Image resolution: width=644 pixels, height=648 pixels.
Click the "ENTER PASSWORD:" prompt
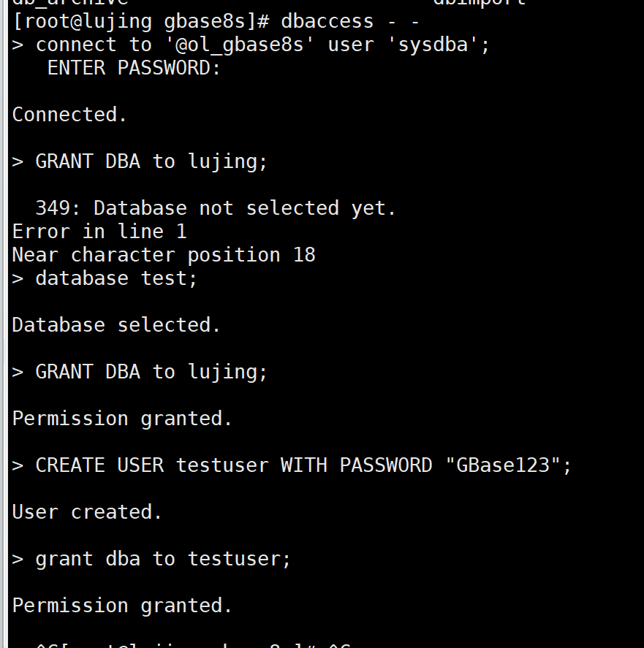coord(134,68)
